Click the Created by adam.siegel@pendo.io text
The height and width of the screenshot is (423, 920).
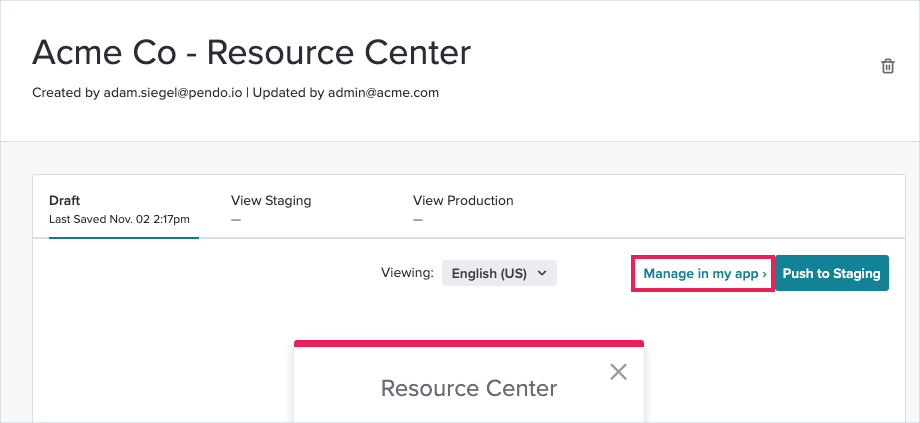point(137,93)
